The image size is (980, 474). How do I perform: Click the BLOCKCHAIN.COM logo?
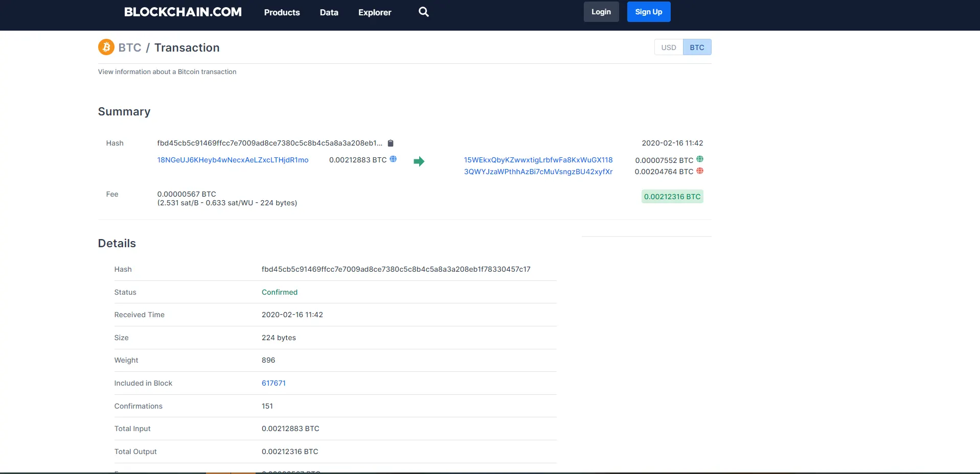tap(183, 12)
